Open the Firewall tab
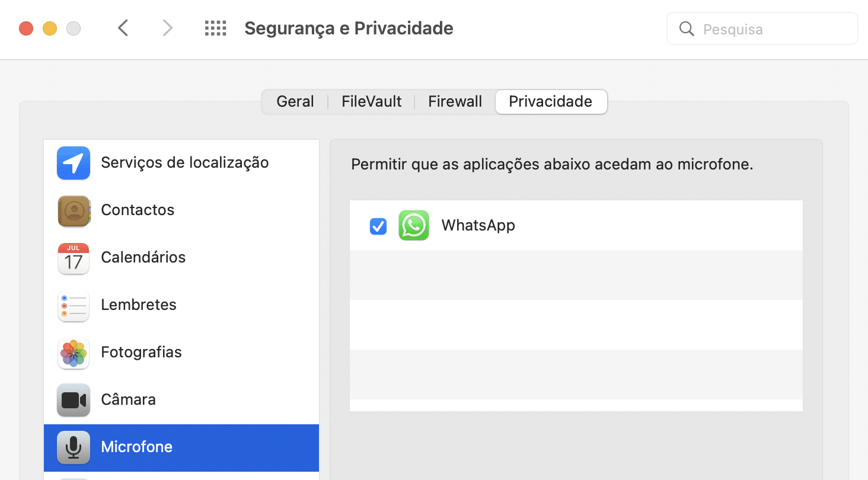This screenshot has width=868, height=480. coord(455,101)
